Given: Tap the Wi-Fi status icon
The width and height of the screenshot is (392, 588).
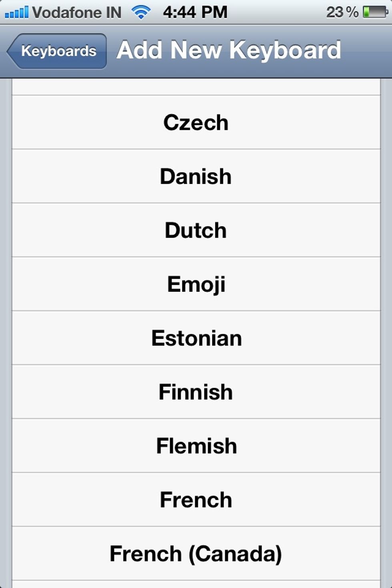Looking at the screenshot, I should pyautogui.click(x=141, y=12).
